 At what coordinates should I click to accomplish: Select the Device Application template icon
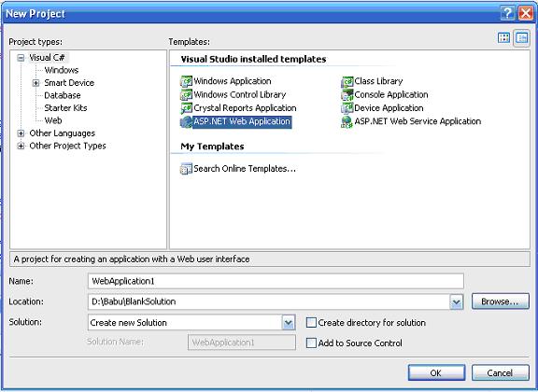(x=347, y=108)
